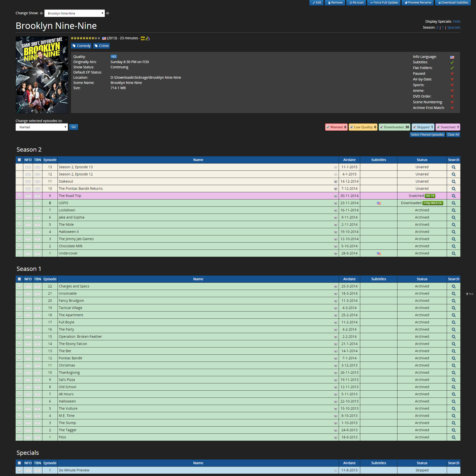The height and width of the screenshot is (476, 476).
Task: Sort Season 2 by Airdate header
Action: pos(349,160)
